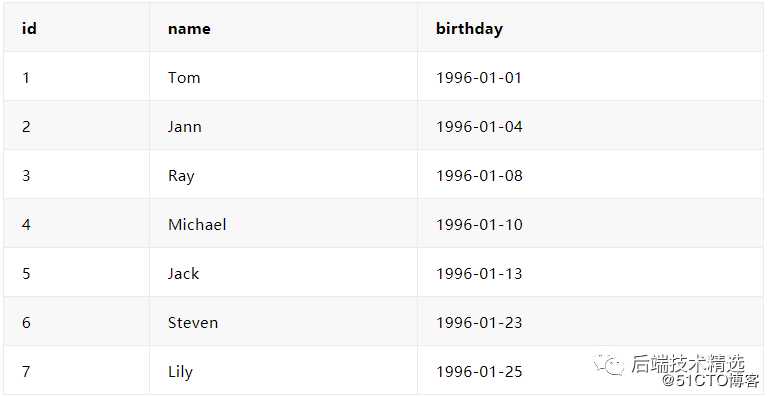Image resolution: width=769 pixels, height=397 pixels.
Task: Click the birthday 1996-01-01 cell
Action: (x=590, y=77)
